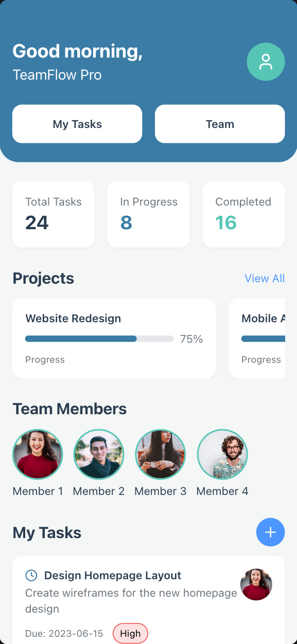Open the Website Redesign project card

pyautogui.click(x=114, y=338)
